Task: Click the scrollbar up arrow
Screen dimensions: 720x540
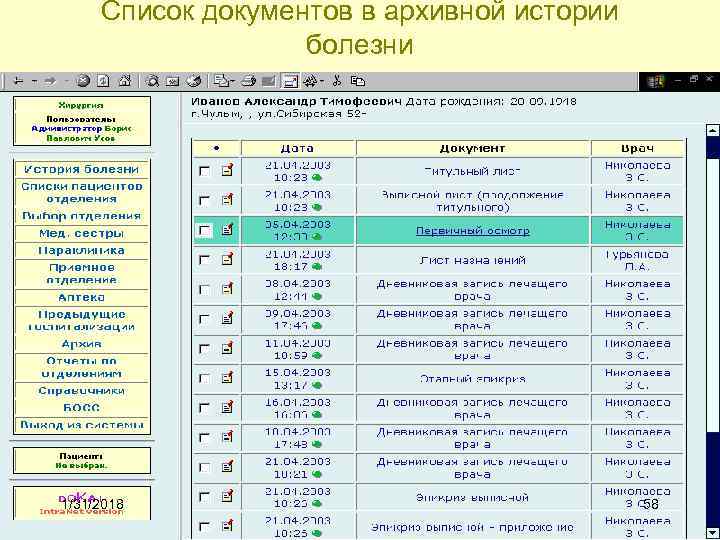Action: (713, 130)
